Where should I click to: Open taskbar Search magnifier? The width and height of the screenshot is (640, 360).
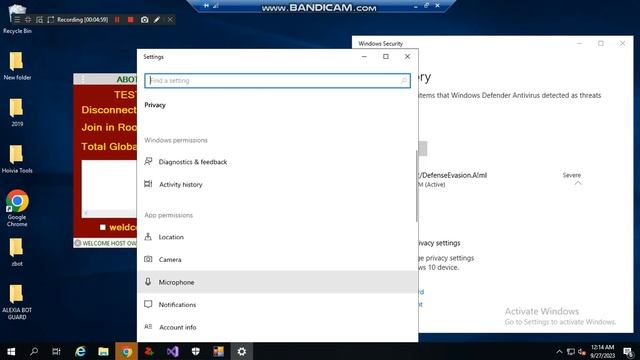pos(34,351)
